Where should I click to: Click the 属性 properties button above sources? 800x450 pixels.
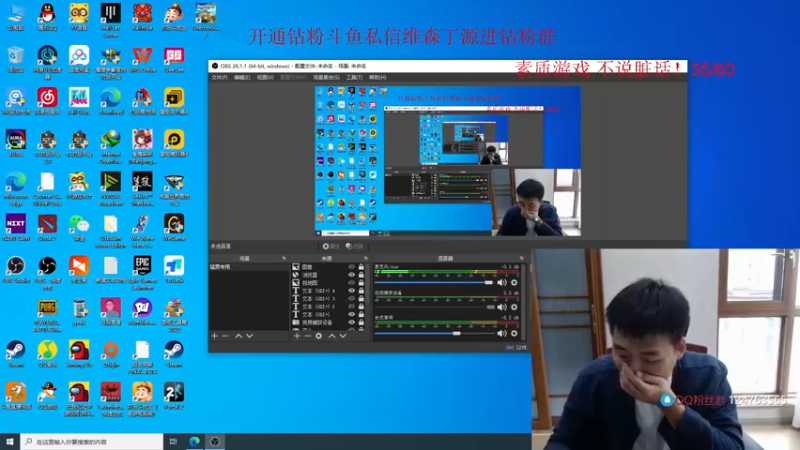click(331, 246)
